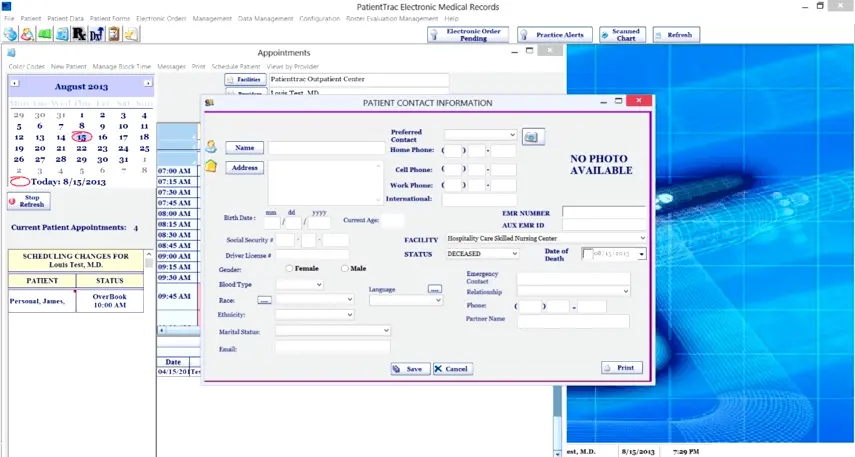The image size is (855, 457).
Task: Click the Electronic Order Pending button
Action: (x=468, y=35)
